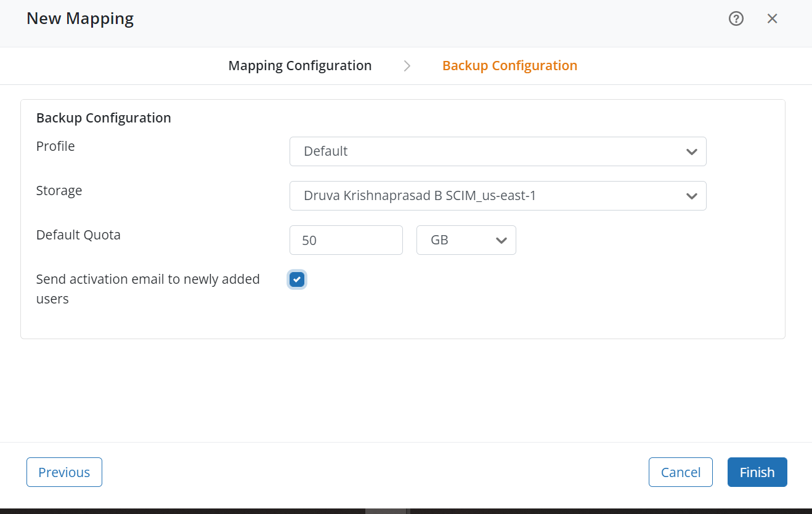
Task: Focus the Default Quota number field
Action: click(346, 240)
